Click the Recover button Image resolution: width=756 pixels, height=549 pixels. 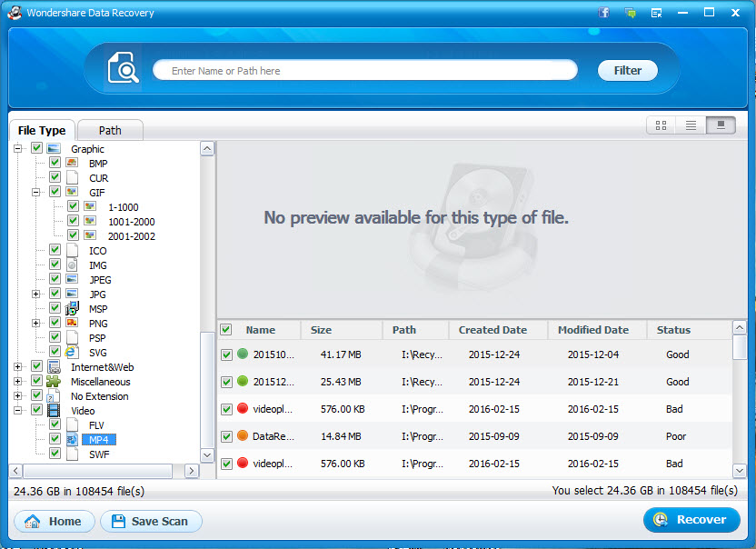pos(691,520)
